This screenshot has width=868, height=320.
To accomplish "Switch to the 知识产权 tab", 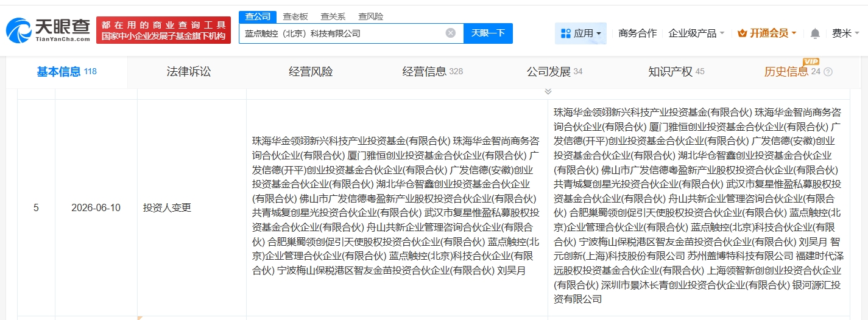I will click(x=676, y=72).
